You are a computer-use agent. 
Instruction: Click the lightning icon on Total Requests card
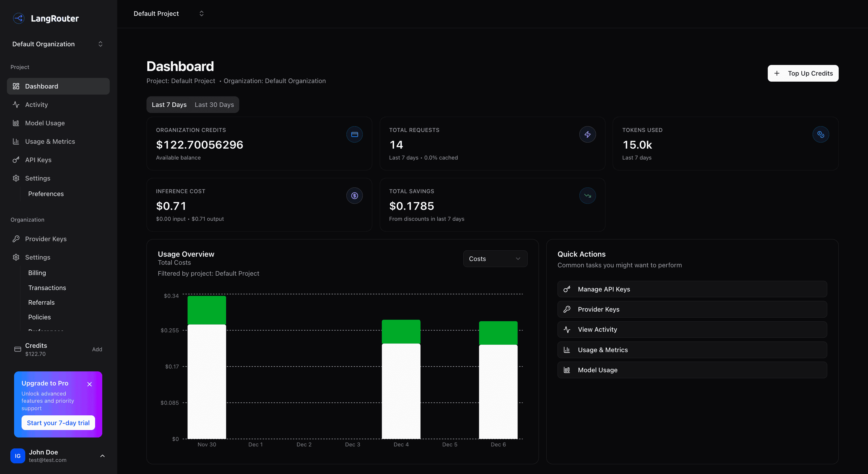click(588, 134)
